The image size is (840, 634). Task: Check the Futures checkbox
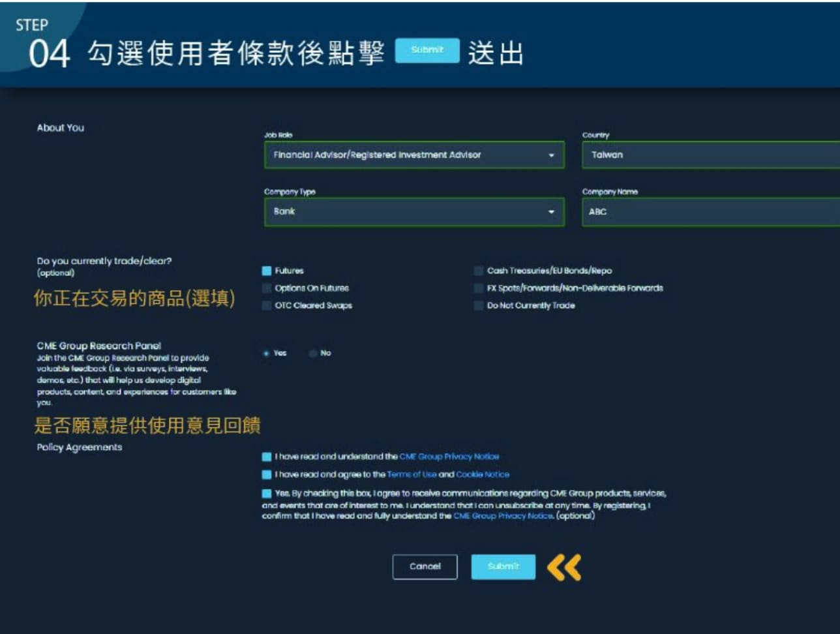tap(267, 271)
